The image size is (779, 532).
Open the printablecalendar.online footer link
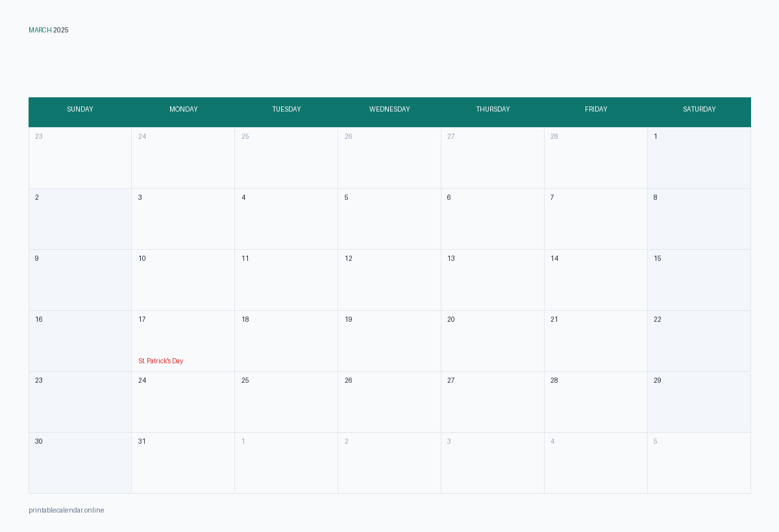tap(66, 511)
